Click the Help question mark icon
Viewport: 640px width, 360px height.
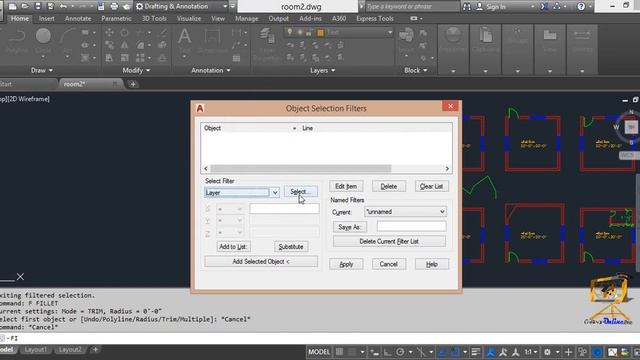pos(581,6)
